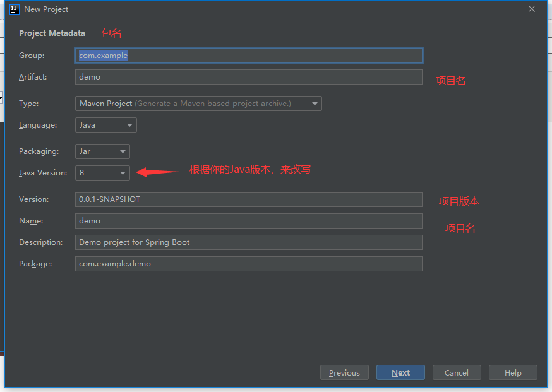Click the Group label

point(32,56)
